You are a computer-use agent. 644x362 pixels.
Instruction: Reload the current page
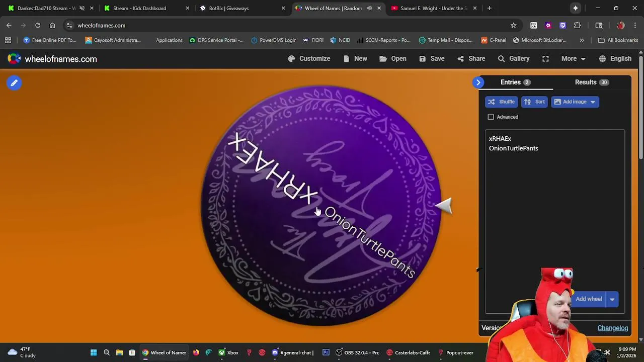click(38, 25)
